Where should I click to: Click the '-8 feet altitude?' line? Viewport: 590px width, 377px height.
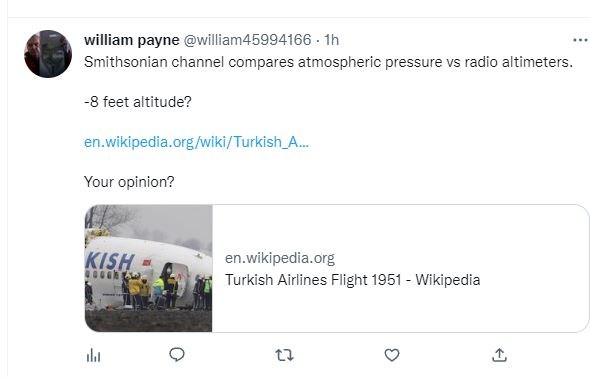point(138,102)
